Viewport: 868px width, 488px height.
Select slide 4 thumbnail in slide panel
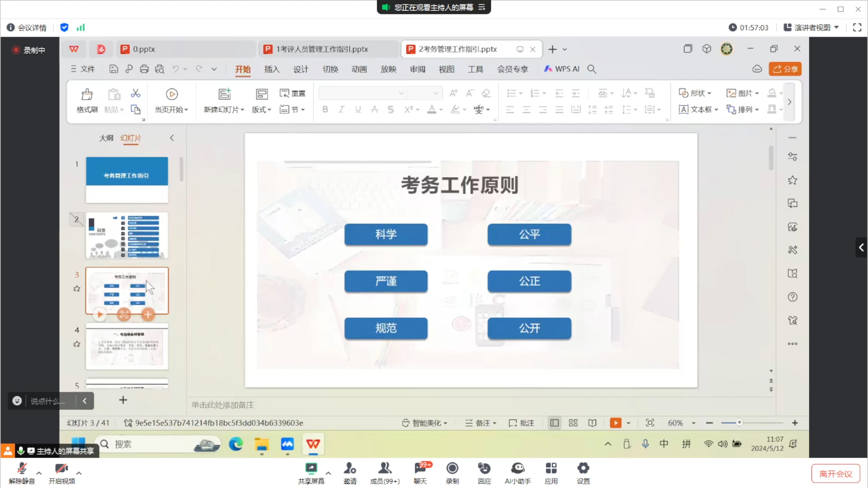pyautogui.click(x=127, y=347)
